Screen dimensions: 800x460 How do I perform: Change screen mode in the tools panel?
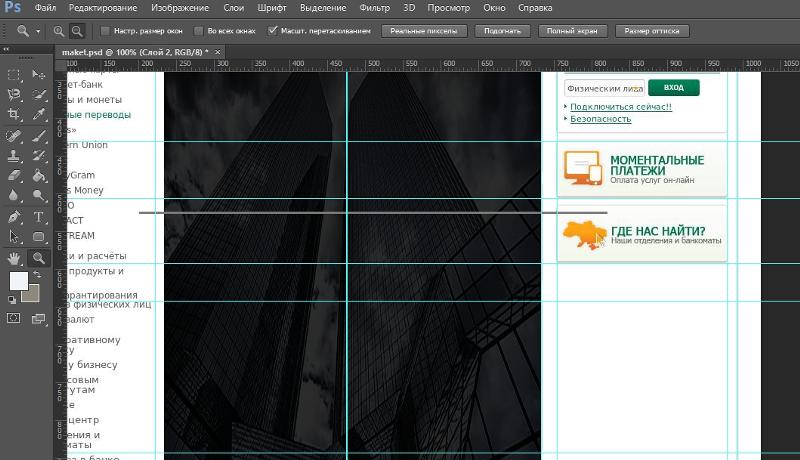pos(38,319)
